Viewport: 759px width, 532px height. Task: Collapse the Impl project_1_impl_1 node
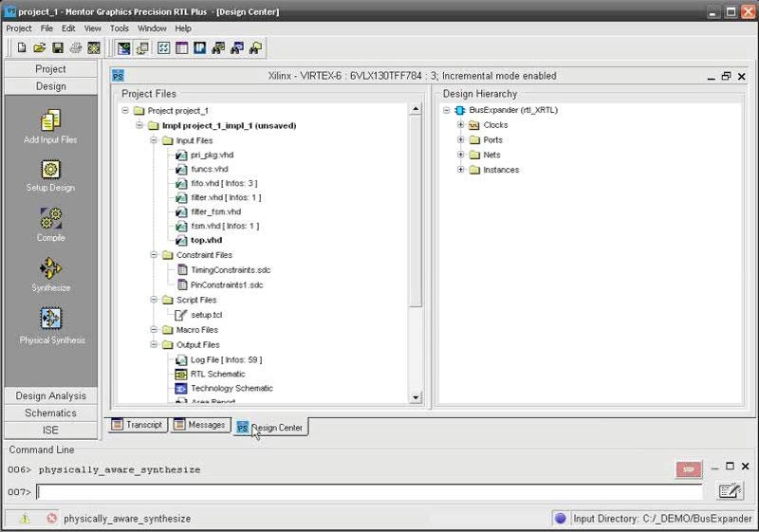click(x=139, y=125)
